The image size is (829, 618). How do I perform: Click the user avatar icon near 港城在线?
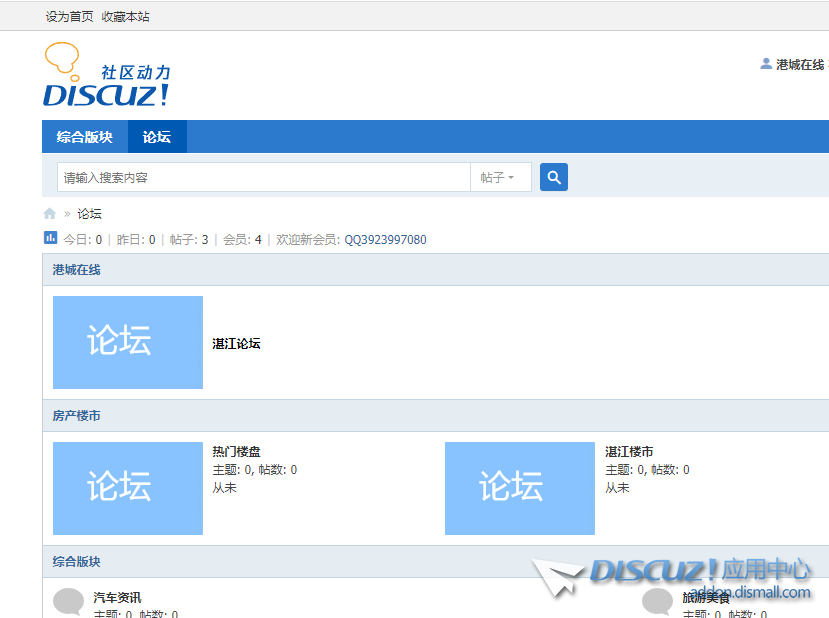click(x=766, y=64)
